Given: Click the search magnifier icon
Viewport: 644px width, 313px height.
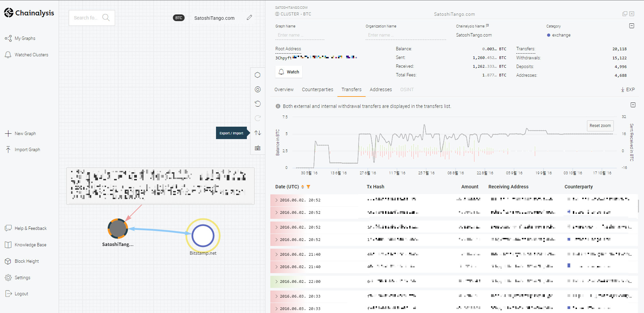Looking at the screenshot, I should pos(106,17).
